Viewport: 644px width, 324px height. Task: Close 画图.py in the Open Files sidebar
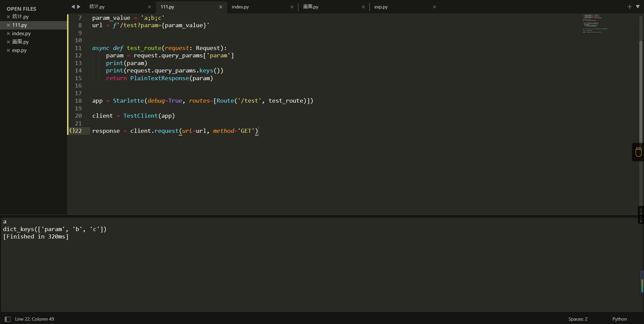click(8, 42)
